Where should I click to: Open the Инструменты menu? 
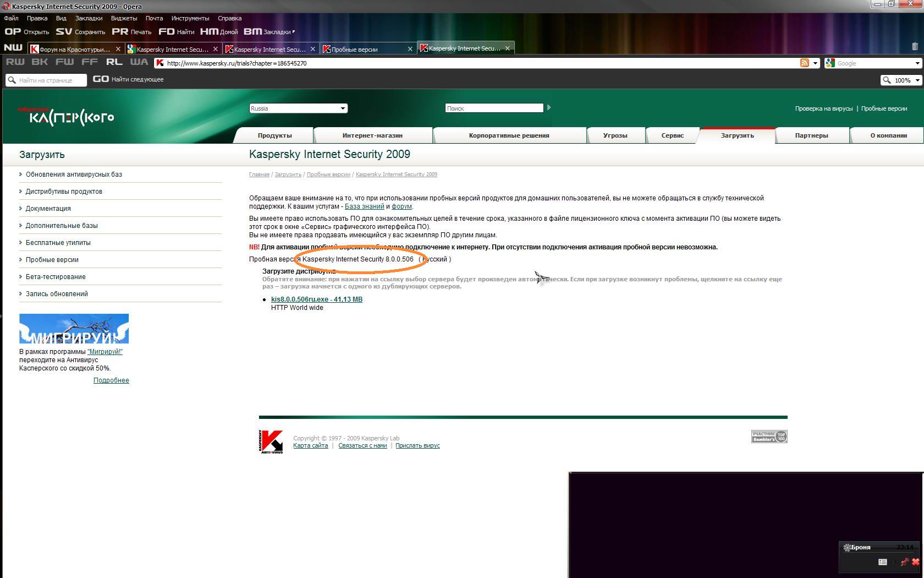190,18
